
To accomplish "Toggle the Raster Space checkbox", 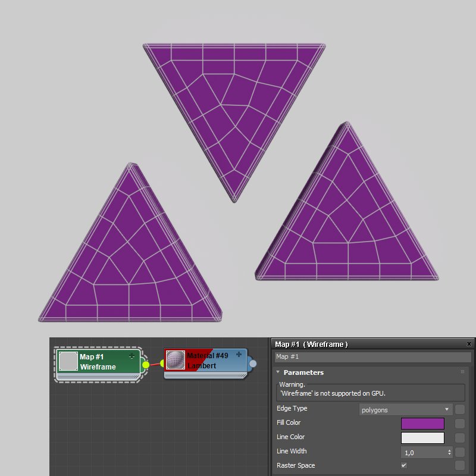I will tap(404, 465).
